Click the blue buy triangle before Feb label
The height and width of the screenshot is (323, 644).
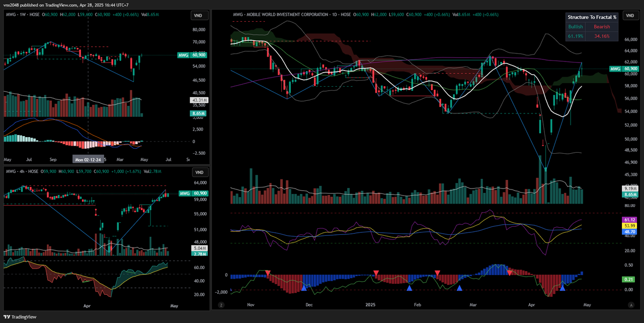click(410, 288)
